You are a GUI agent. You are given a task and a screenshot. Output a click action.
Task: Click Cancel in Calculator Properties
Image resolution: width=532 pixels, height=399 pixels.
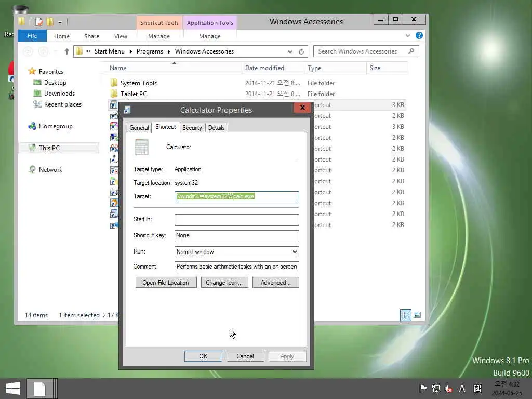pos(245,356)
